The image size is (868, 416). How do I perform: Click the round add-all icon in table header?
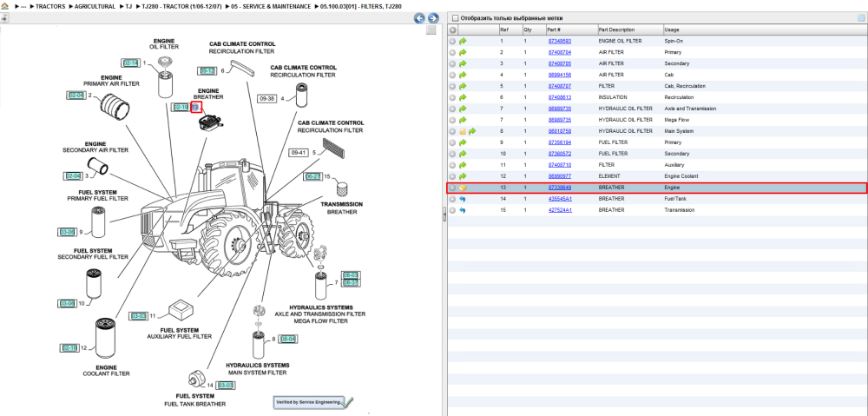pyautogui.click(x=453, y=30)
